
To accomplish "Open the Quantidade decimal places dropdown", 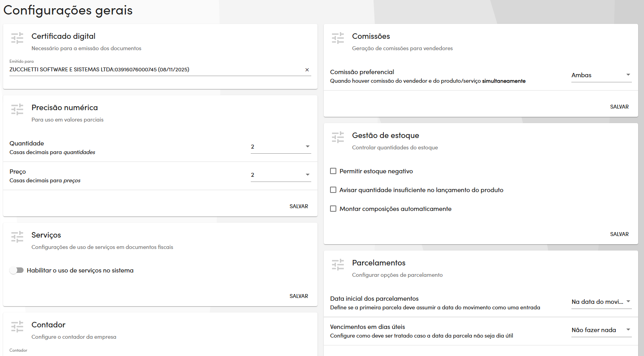I will pyautogui.click(x=280, y=147).
